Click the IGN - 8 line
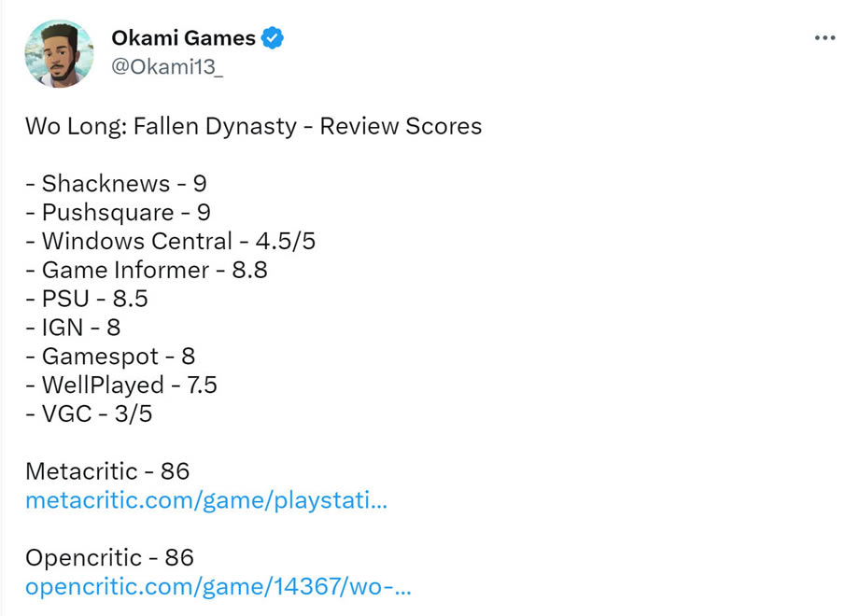The height and width of the screenshot is (616, 859). click(x=73, y=328)
